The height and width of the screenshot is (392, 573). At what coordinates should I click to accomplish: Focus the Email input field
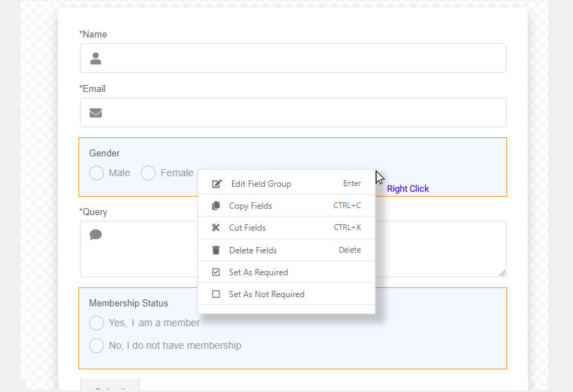293,113
